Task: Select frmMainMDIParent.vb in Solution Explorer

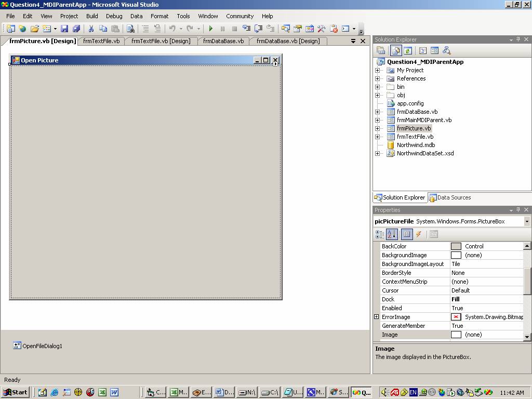Action: [x=424, y=120]
